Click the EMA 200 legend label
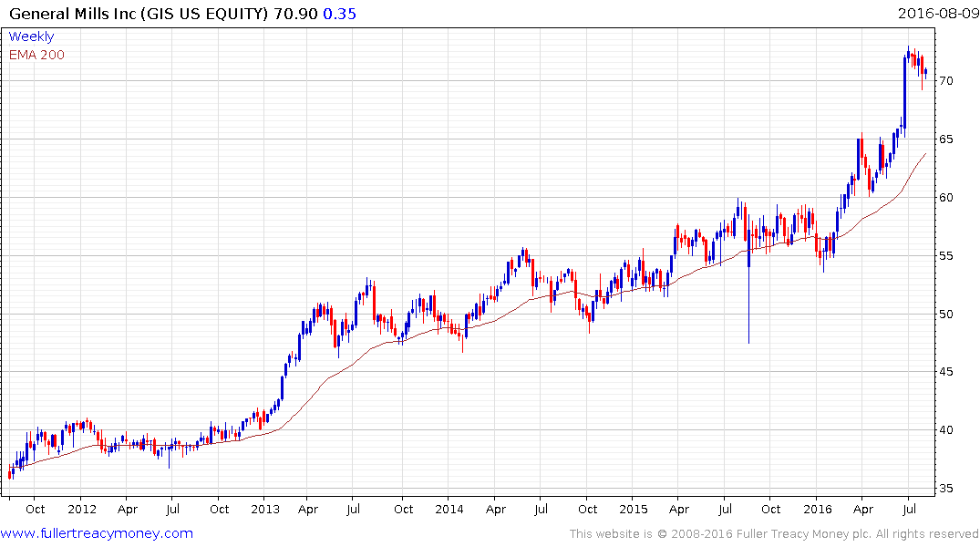Screen dimensions: 980x547 (x=36, y=55)
